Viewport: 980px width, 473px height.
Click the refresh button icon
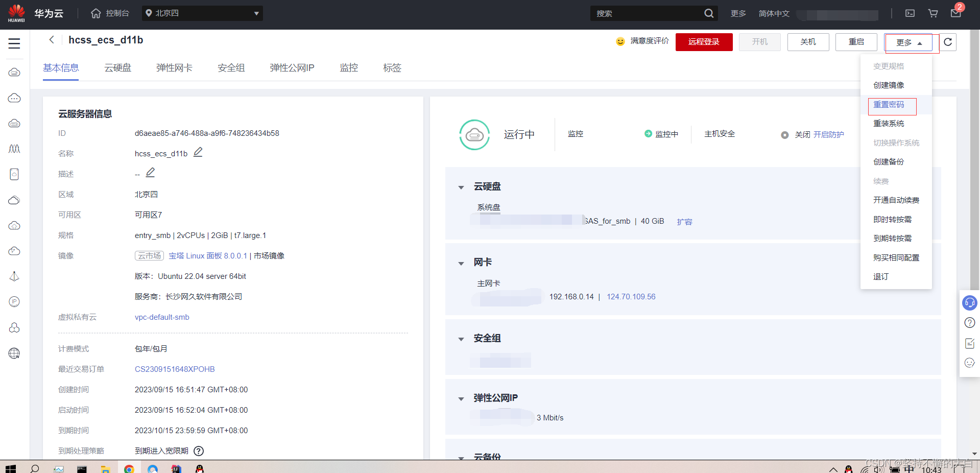click(x=948, y=42)
